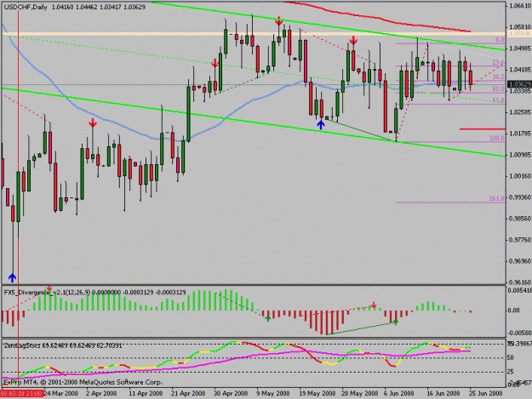Click the red 08.03.18 21:00 date marker

[22, 394]
